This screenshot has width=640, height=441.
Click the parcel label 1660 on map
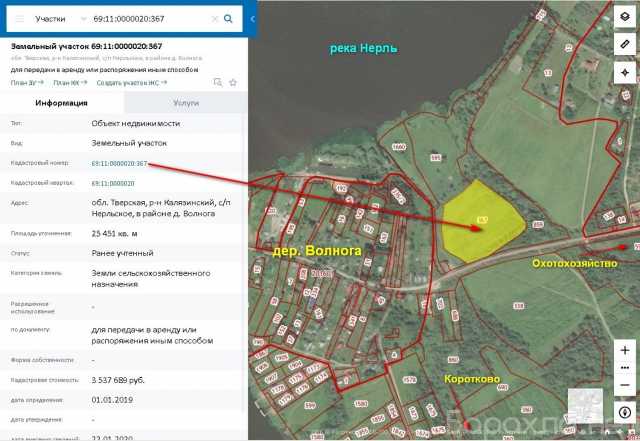pyautogui.click(x=398, y=147)
